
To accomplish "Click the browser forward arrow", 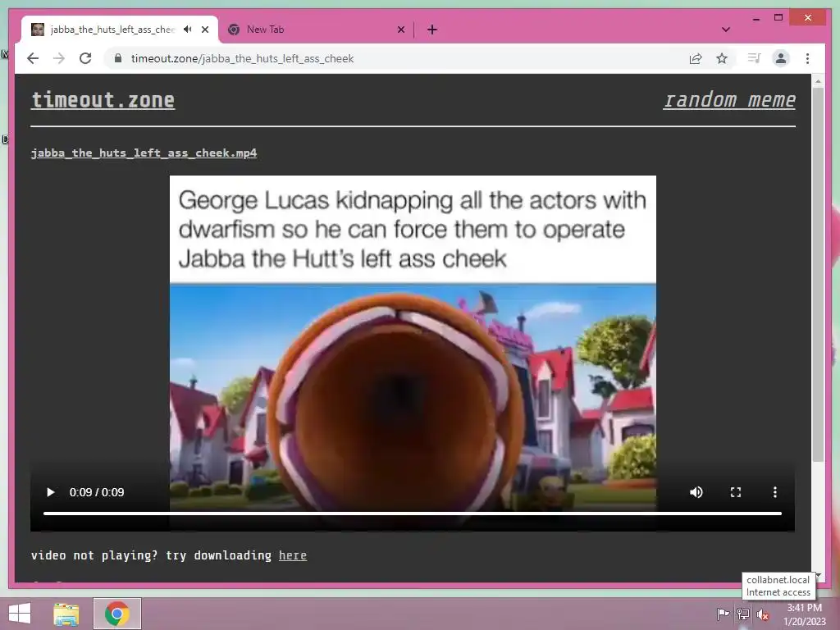I will click(59, 58).
